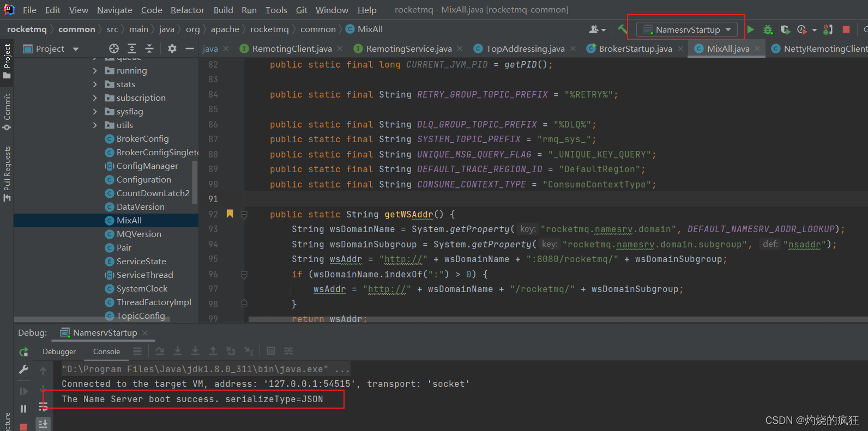This screenshot has width=868, height=431.
Task: Resume program in Debug sidebar
Action: [23, 391]
